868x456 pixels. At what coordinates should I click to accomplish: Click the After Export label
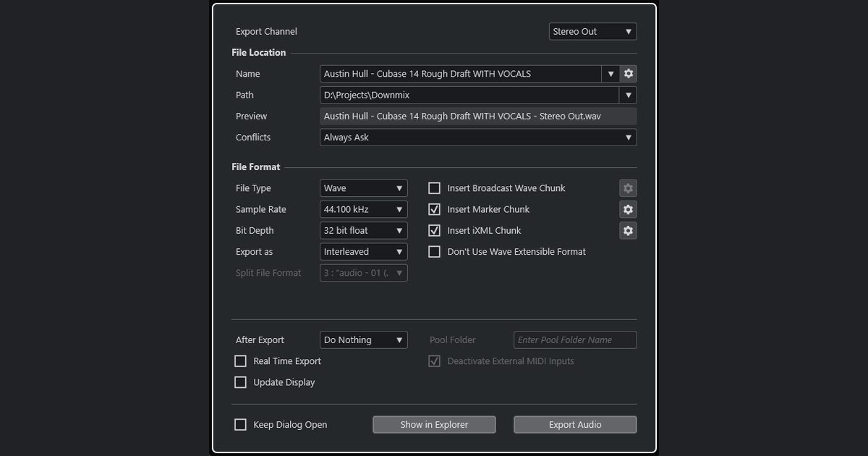260,340
